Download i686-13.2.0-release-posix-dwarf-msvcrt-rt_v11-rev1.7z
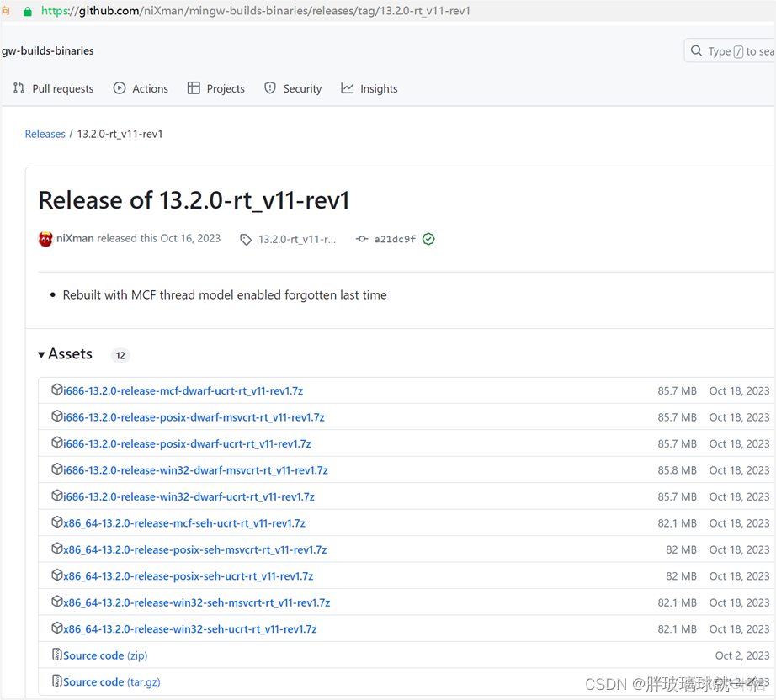This screenshot has height=700, width=776. click(x=194, y=417)
